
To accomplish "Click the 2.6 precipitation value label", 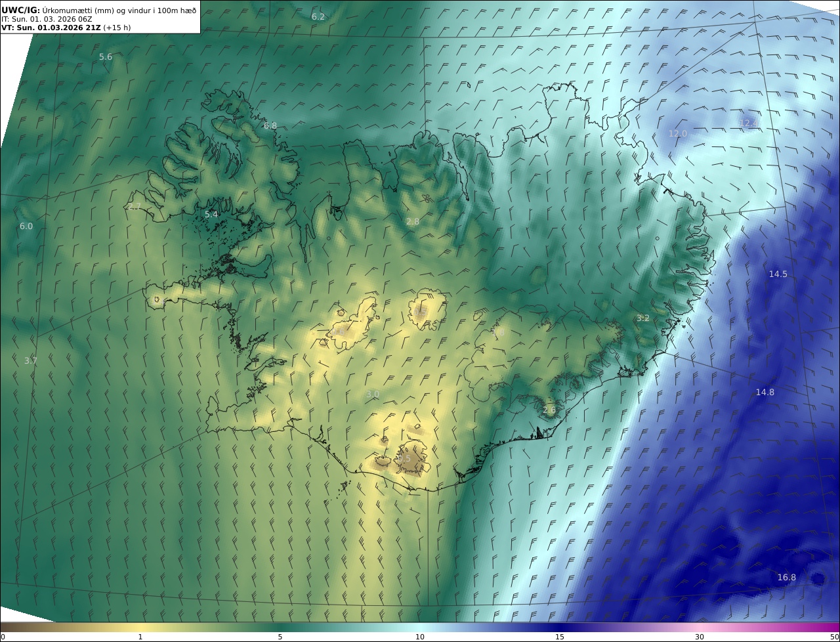I will point(549,410).
